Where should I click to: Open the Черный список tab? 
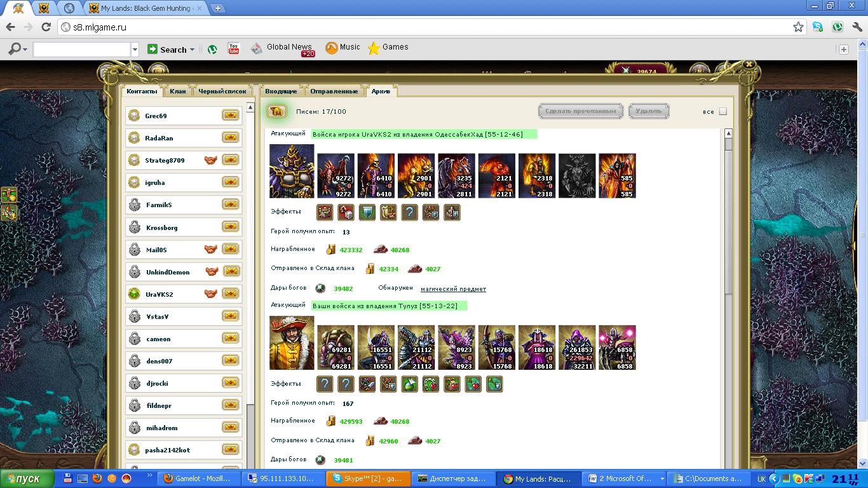[222, 91]
